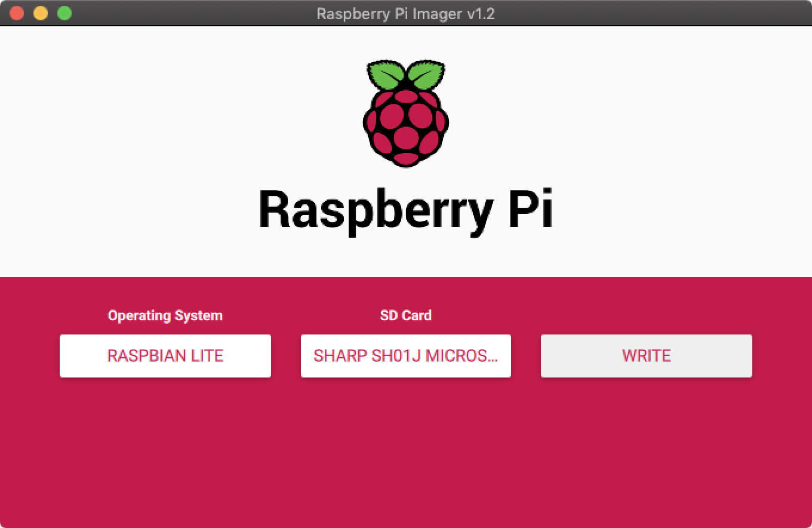
Task: Close the Imager window with red button
Action: (17, 13)
